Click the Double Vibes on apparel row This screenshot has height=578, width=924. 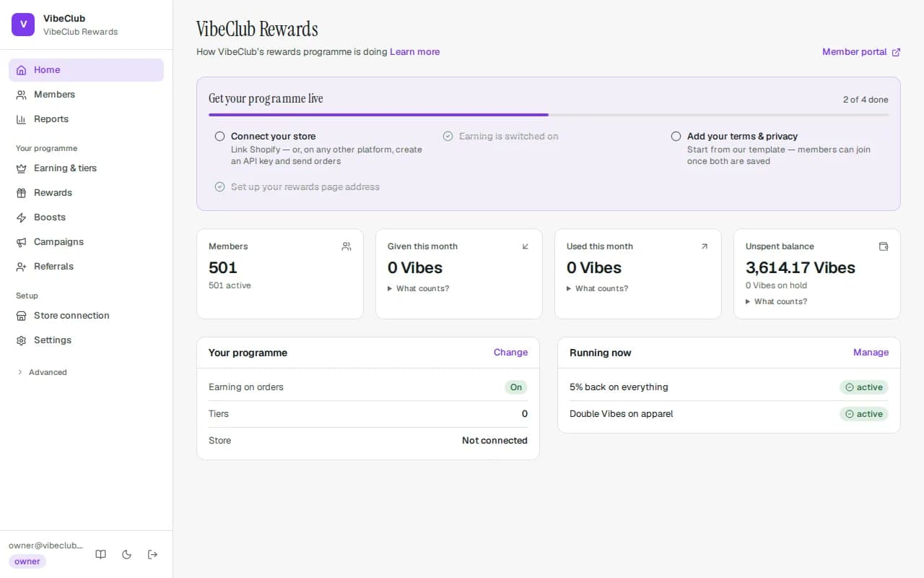tap(729, 414)
